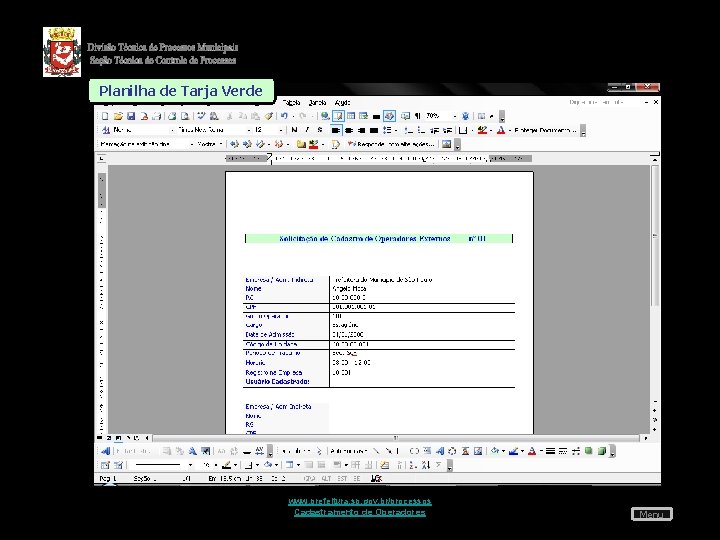
Task: Open the Ajuda menu
Action: (x=342, y=102)
